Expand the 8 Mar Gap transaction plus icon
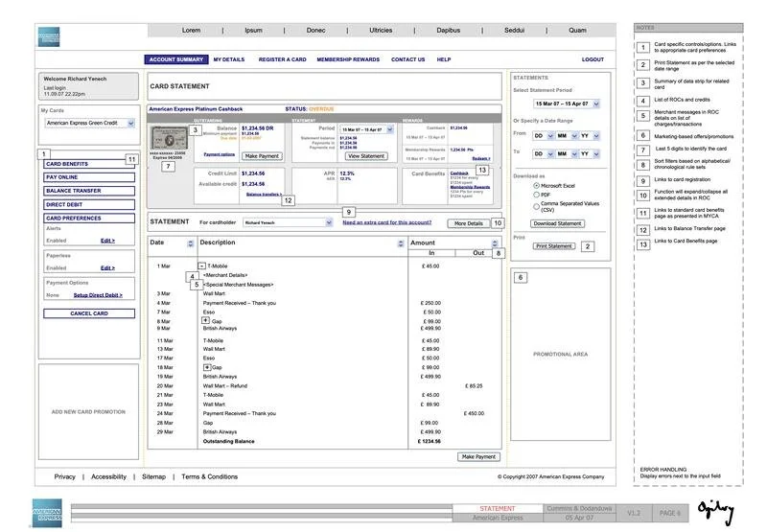This screenshot has height=532, width=767. pos(205,320)
